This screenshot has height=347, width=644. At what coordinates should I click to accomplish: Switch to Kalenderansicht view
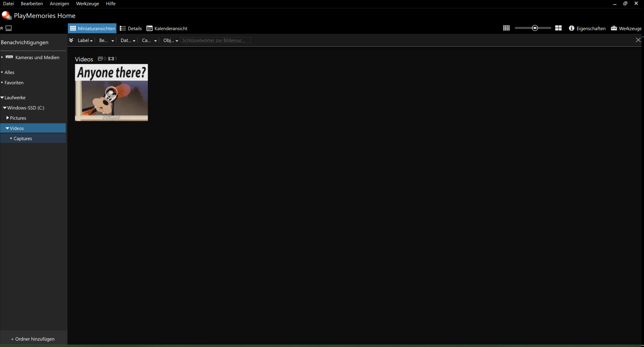(x=167, y=28)
